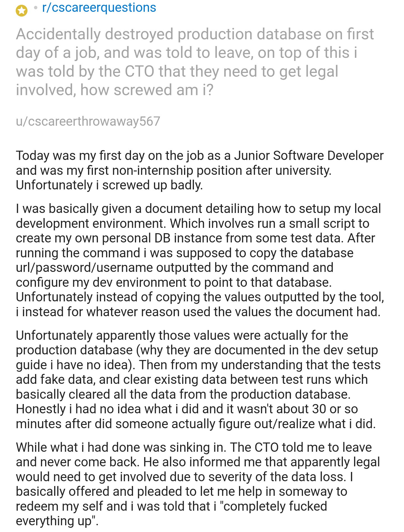Image resolution: width=404 pixels, height=532 pixels.
Task: Open the r/cscareerquestions subreddit link
Action: pyautogui.click(x=99, y=8)
